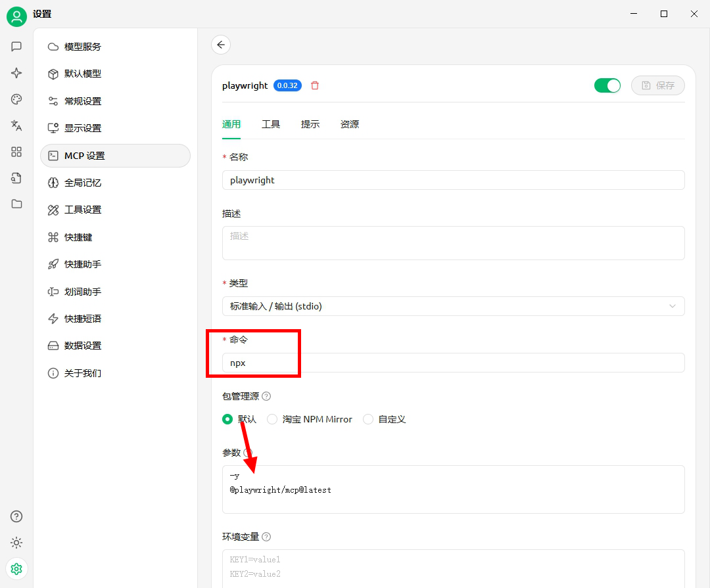Open the files folder icon in left rail
The width and height of the screenshot is (710, 588).
click(16, 204)
